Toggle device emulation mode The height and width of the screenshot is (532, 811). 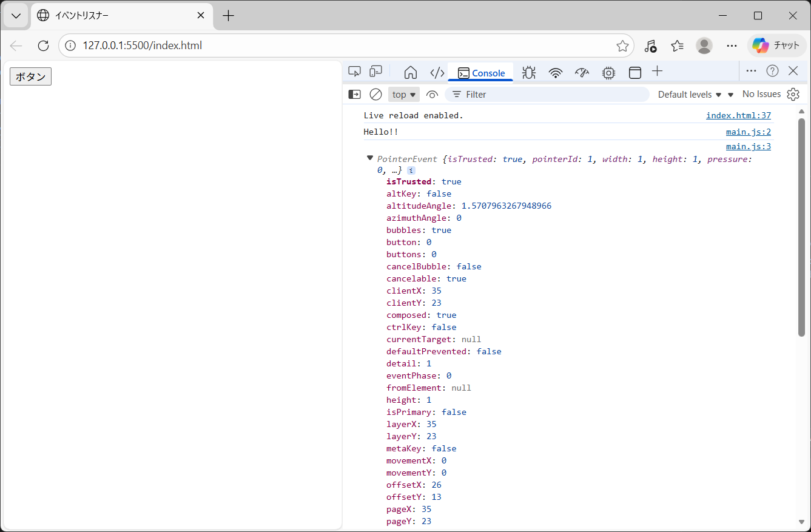(x=376, y=72)
